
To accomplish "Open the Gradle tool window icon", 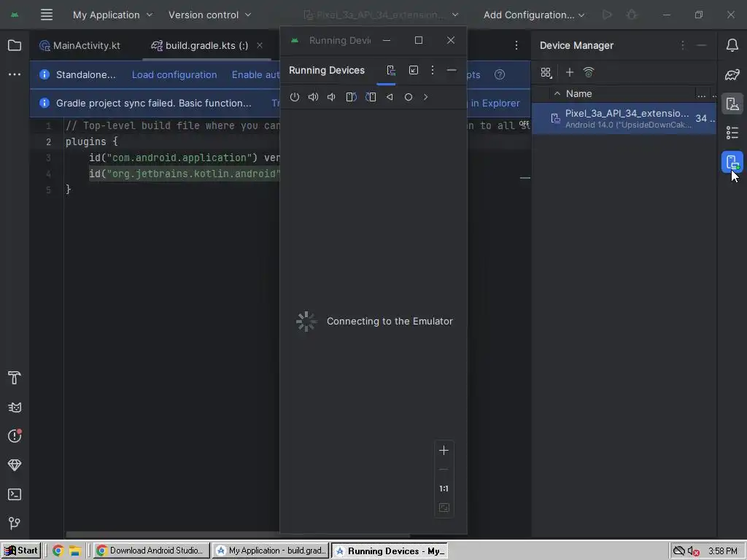I will (732, 74).
